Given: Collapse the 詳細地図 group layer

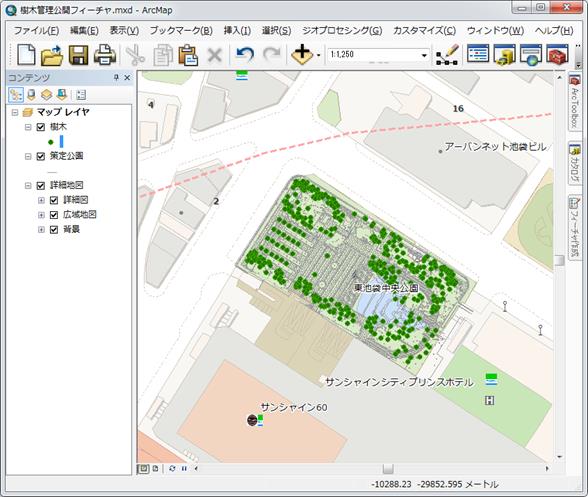Looking at the screenshot, I should pyautogui.click(x=28, y=185).
